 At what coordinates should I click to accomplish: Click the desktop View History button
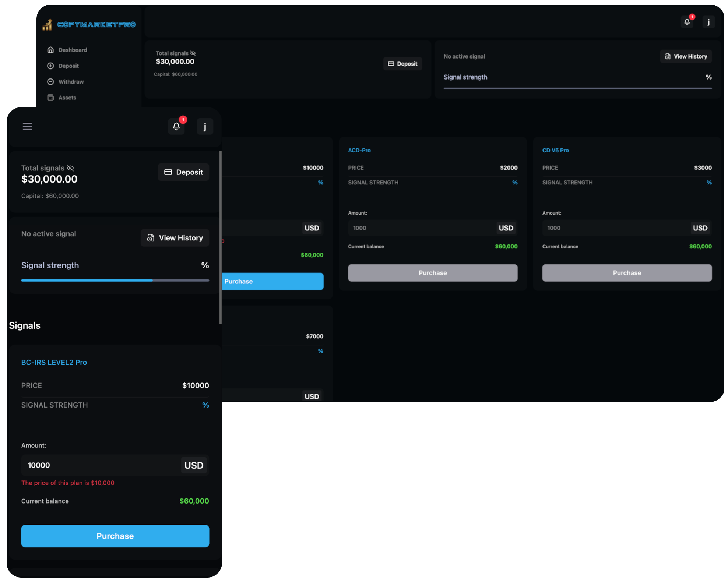pyautogui.click(x=686, y=56)
